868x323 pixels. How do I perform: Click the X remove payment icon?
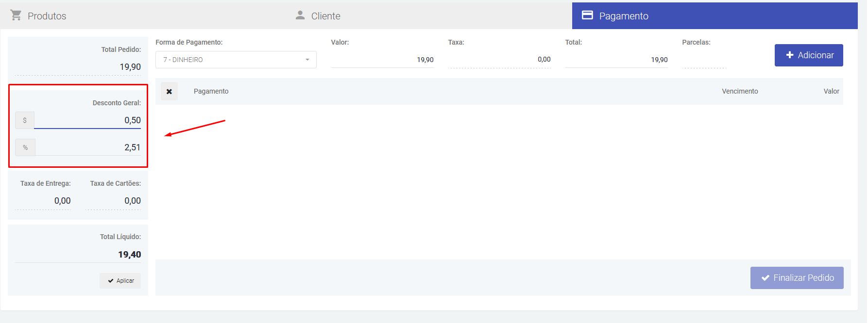pos(169,91)
